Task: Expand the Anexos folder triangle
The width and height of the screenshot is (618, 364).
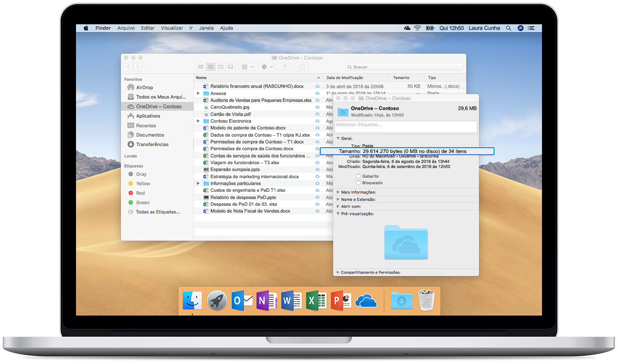Action: pyautogui.click(x=198, y=93)
